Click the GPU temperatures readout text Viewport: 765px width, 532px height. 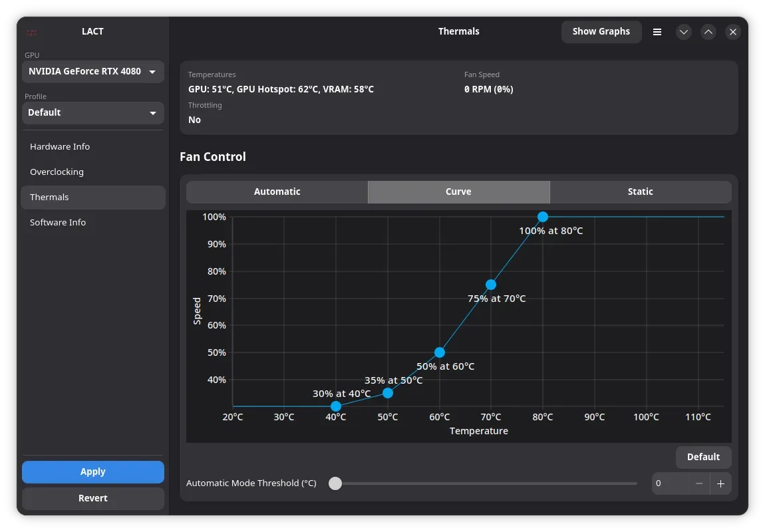tap(281, 89)
